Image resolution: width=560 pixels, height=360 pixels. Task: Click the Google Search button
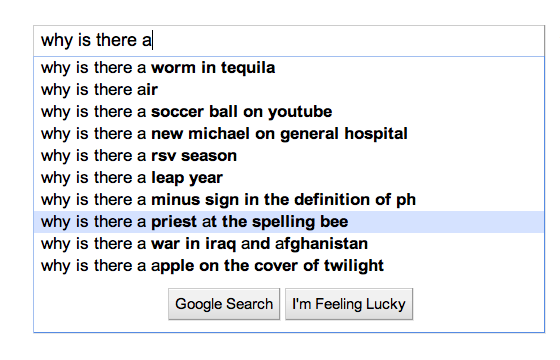click(224, 304)
